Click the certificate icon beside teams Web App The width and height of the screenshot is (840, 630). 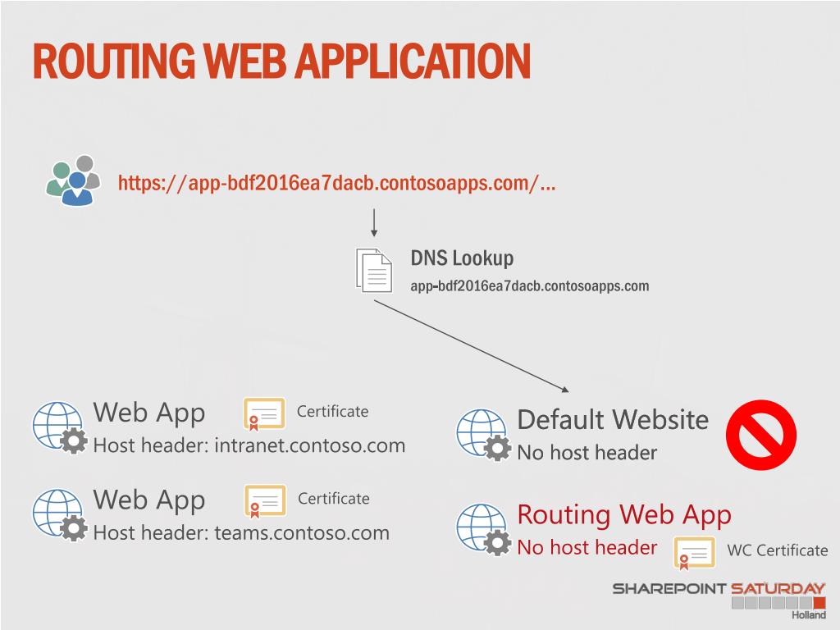(x=265, y=501)
